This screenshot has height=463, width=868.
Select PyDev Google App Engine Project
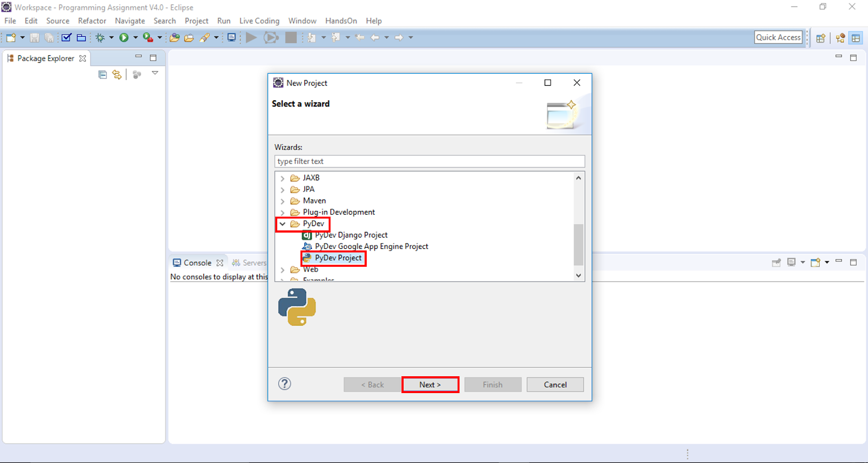(365, 247)
